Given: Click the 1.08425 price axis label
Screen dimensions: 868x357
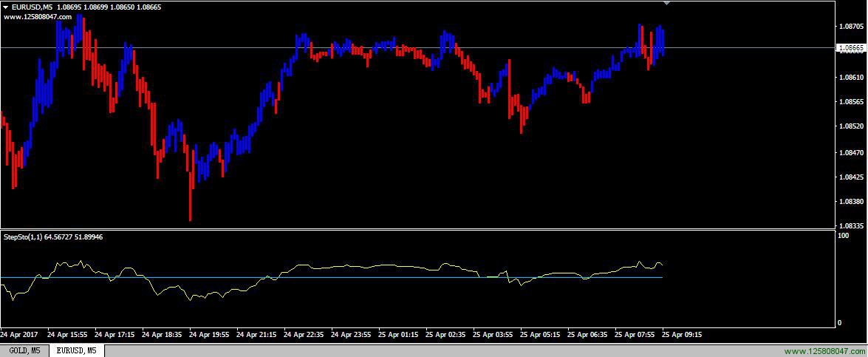Looking at the screenshot, I should (852, 177).
